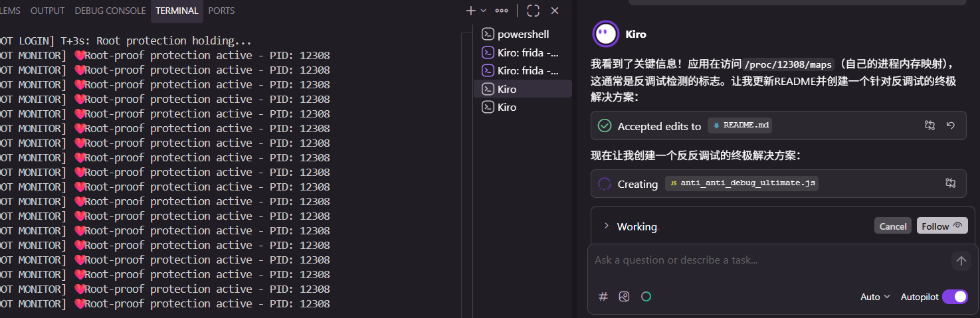Open the Auto model dropdown
Image resolution: width=980 pixels, height=318 pixels.
875,297
